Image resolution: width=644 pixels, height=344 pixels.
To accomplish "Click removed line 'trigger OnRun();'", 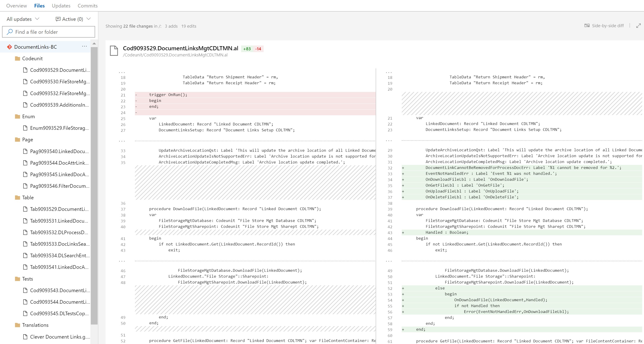I will coord(255,95).
